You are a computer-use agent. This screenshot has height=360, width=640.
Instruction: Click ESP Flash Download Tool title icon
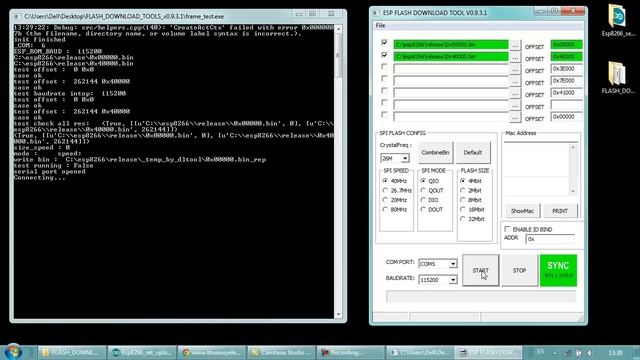pos(376,13)
